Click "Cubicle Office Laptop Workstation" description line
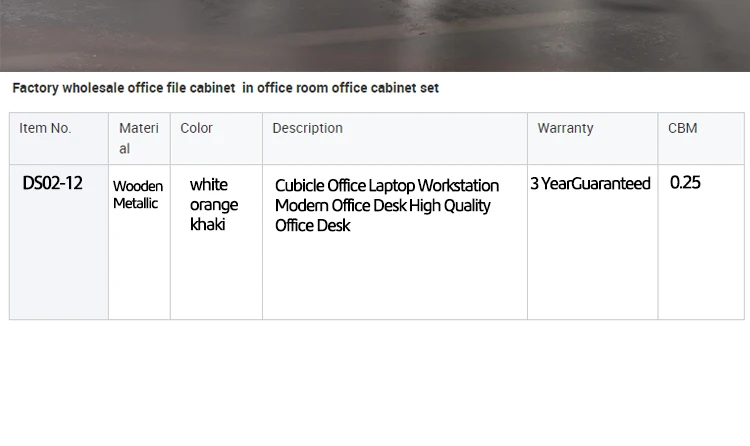Viewport: 750px width, 446px height. tap(387, 185)
